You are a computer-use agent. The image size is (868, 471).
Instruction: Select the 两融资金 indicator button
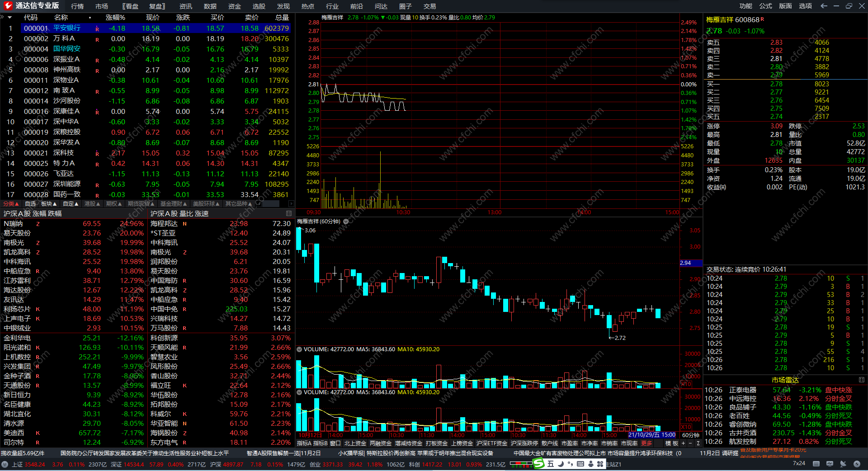[x=381, y=443]
